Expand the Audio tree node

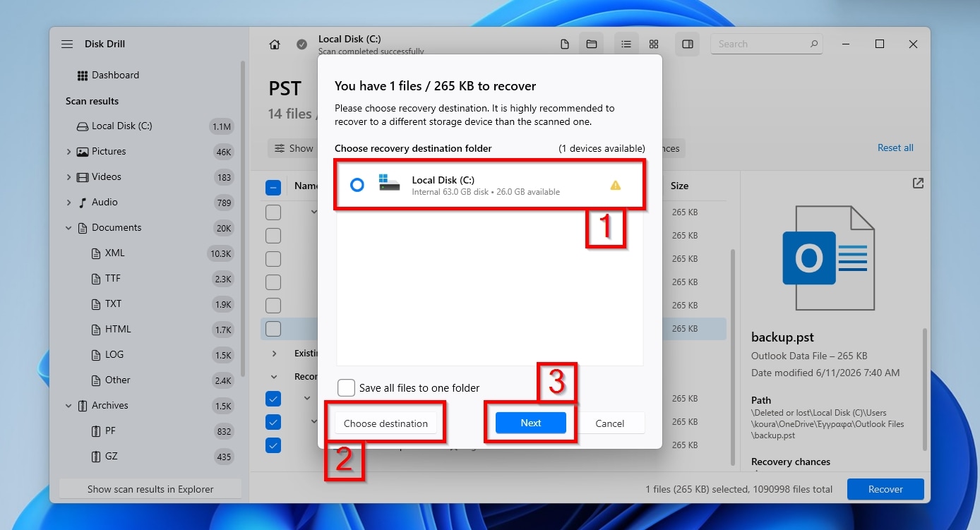(68, 203)
